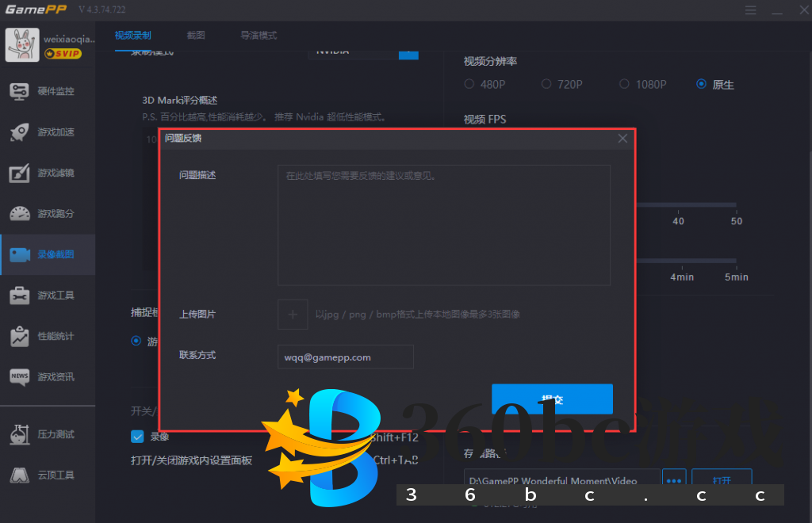
Task: Start the 压力测试 stress test tool
Action: click(48, 434)
